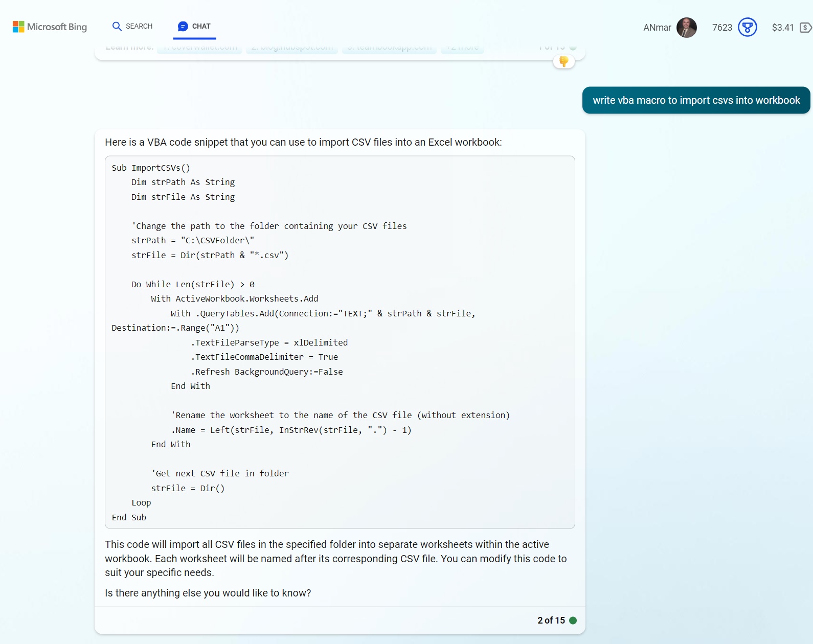This screenshot has width=813, height=644.
Task: Click the thumbs down feedback icon
Action: click(563, 62)
